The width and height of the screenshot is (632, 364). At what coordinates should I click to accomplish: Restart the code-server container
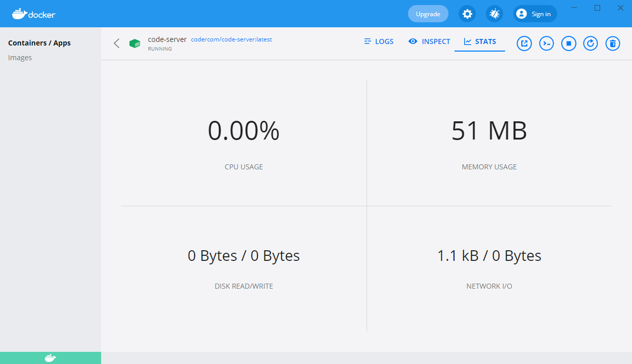click(591, 43)
